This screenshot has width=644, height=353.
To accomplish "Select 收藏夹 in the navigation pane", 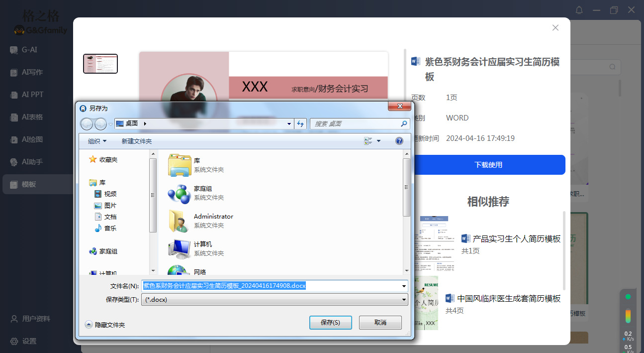I will click(103, 160).
